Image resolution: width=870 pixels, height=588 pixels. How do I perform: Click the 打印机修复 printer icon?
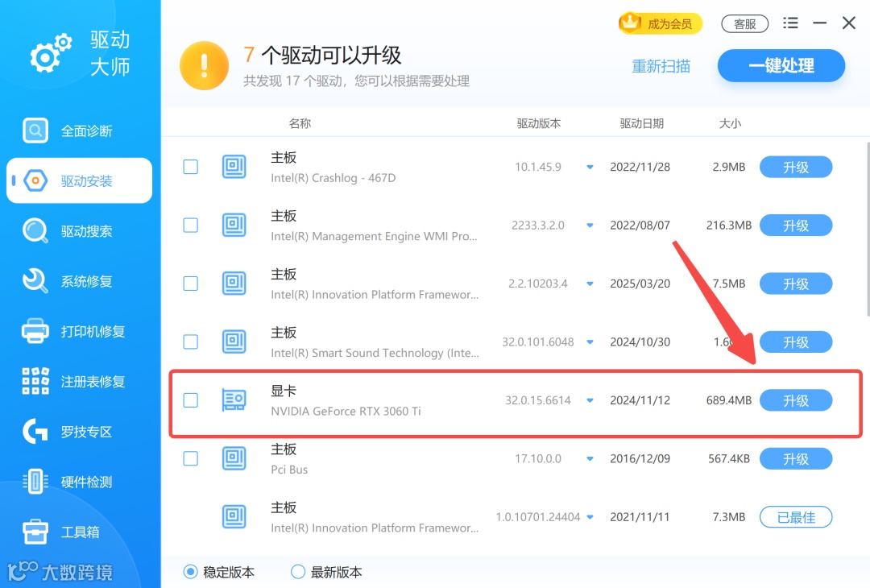click(x=35, y=331)
